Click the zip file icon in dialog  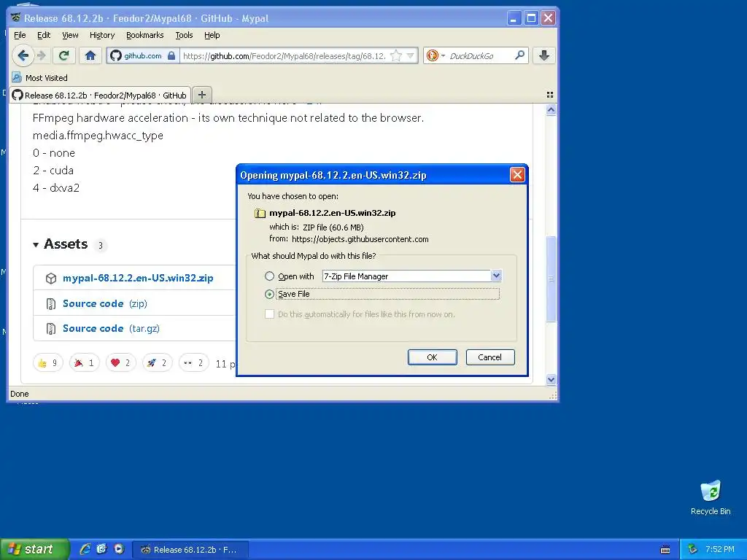click(x=260, y=214)
